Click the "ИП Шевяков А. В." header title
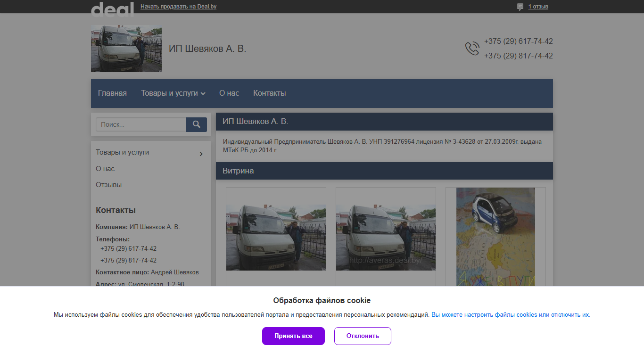Screen dimensions: 644x362 207,49
